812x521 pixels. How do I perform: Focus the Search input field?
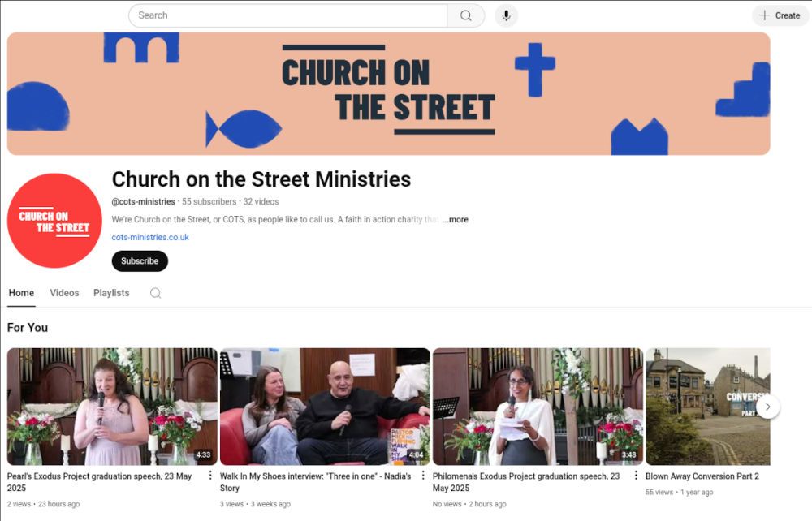point(288,15)
